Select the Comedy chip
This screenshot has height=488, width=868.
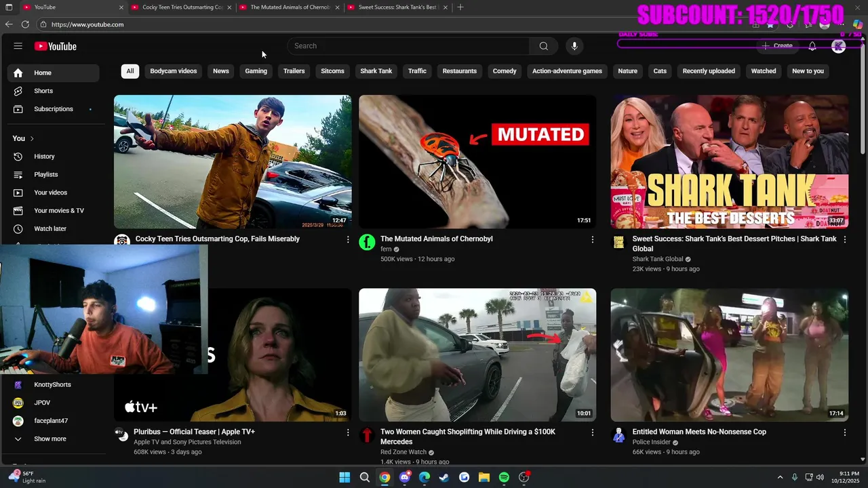(505, 71)
